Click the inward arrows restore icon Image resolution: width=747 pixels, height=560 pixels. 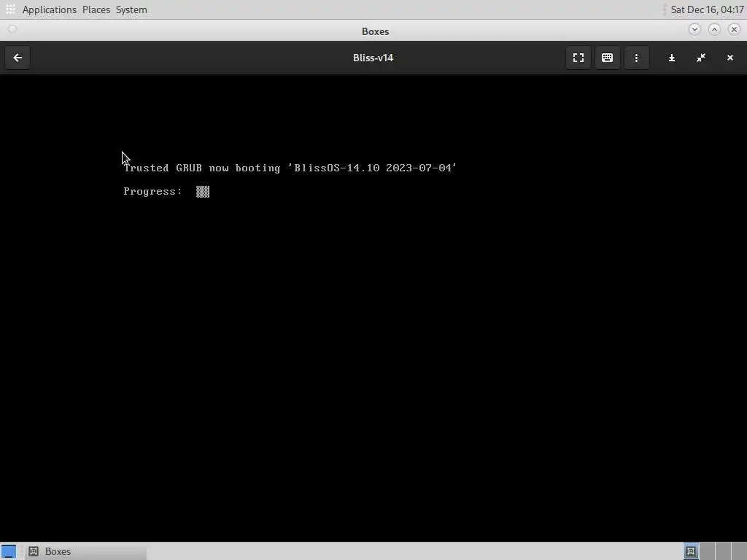click(x=701, y=58)
